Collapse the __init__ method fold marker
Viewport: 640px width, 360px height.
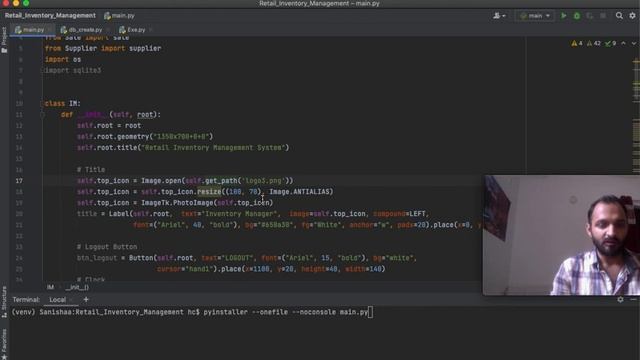(42, 115)
